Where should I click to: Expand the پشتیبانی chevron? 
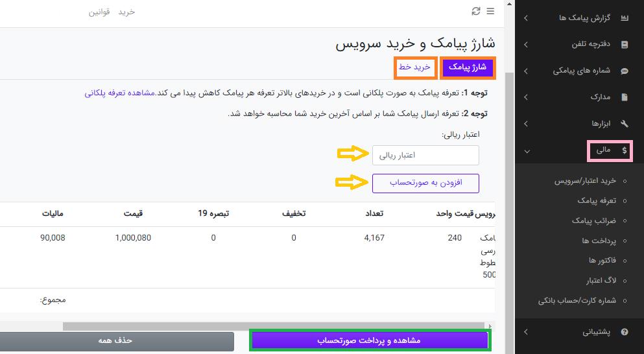coord(526,332)
